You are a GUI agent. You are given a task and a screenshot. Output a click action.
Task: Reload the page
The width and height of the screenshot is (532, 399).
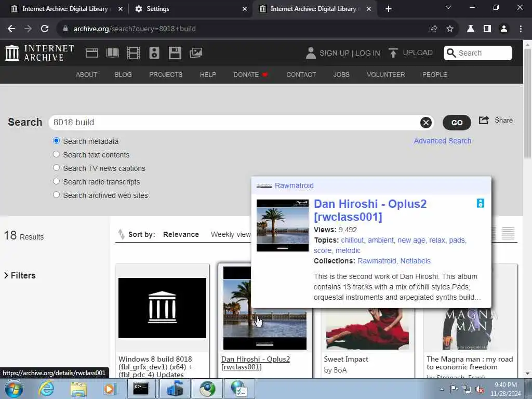click(45, 29)
